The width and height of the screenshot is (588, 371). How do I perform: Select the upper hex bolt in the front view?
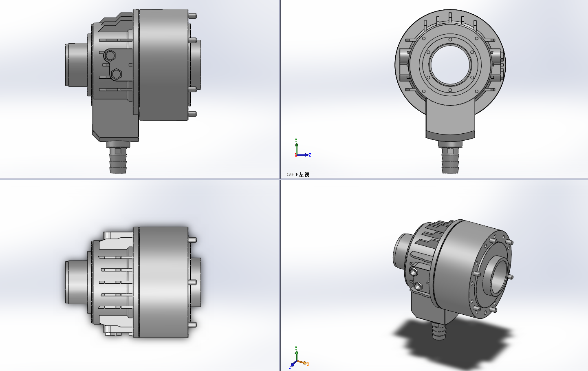[x=110, y=55]
